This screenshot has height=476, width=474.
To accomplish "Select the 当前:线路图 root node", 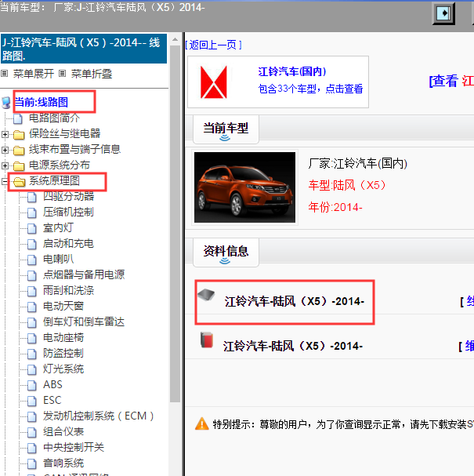I will click(42, 102).
